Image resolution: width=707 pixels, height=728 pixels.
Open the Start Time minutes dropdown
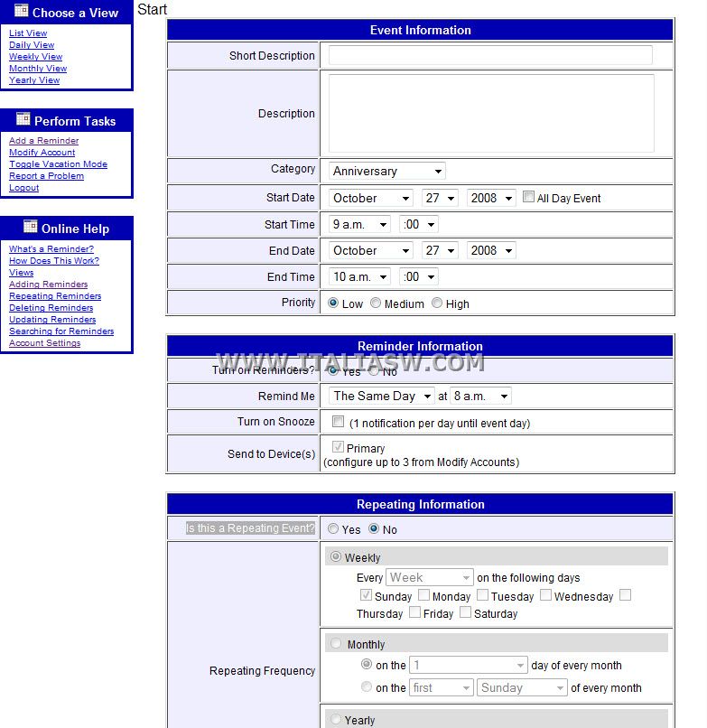pos(419,225)
